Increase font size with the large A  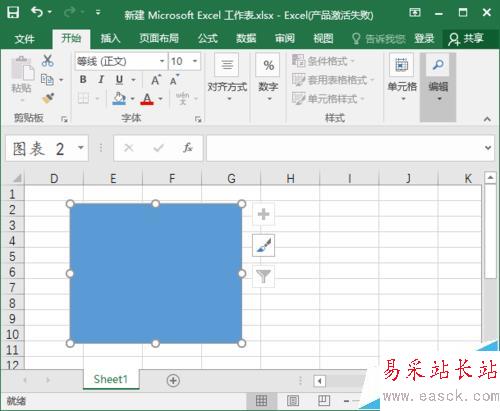[156, 80]
